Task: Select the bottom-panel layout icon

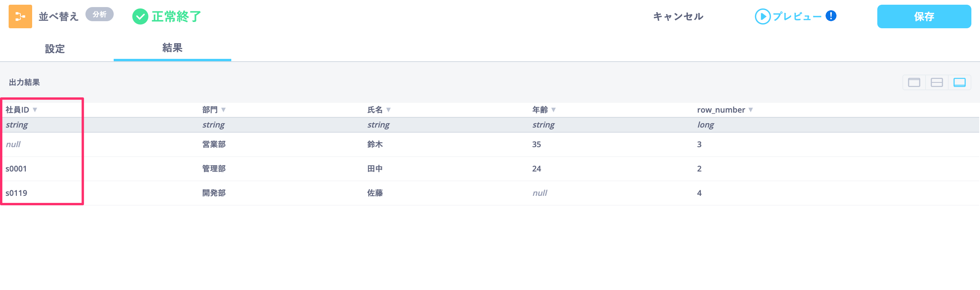Action: point(959,82)
